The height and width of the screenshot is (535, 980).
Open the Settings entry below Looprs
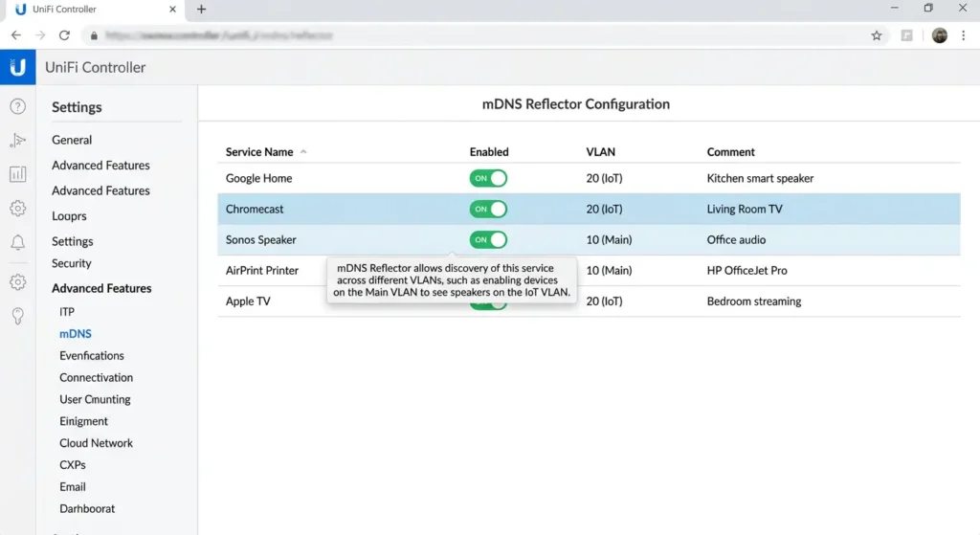click(x=73, y=241)
